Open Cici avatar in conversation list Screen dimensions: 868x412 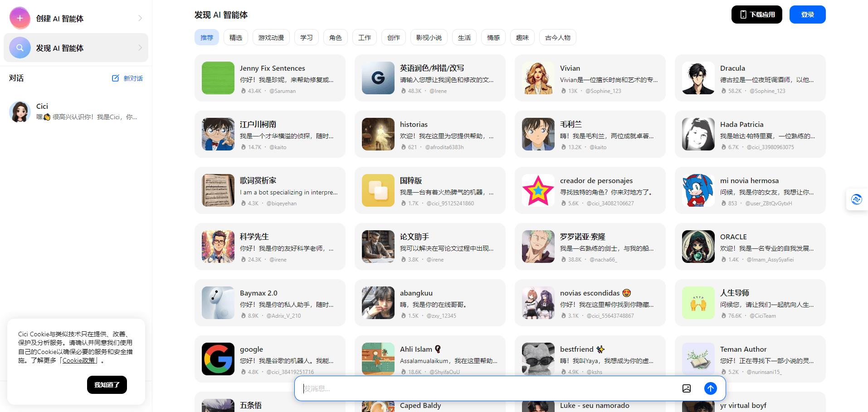tap(20, 111)
